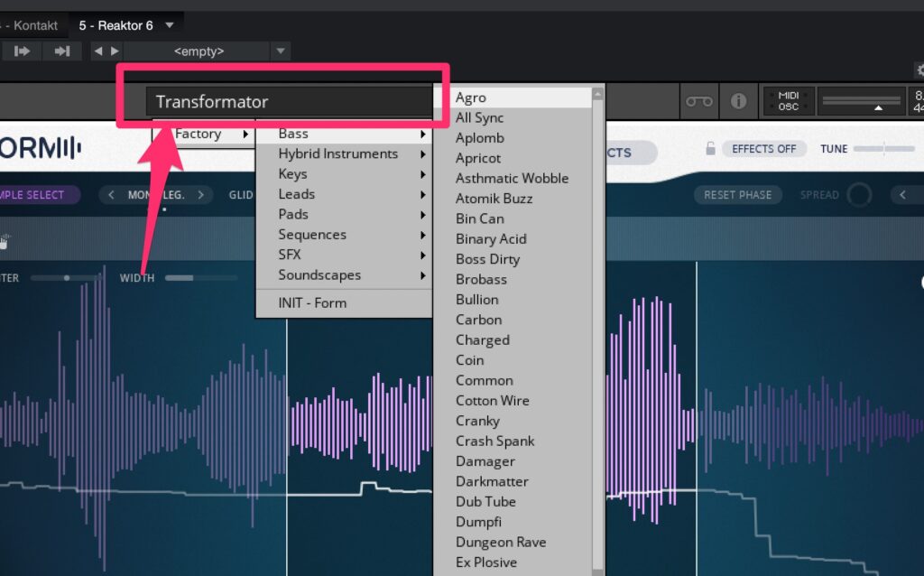Click the effects lock padlock icon

click(711, 149)
